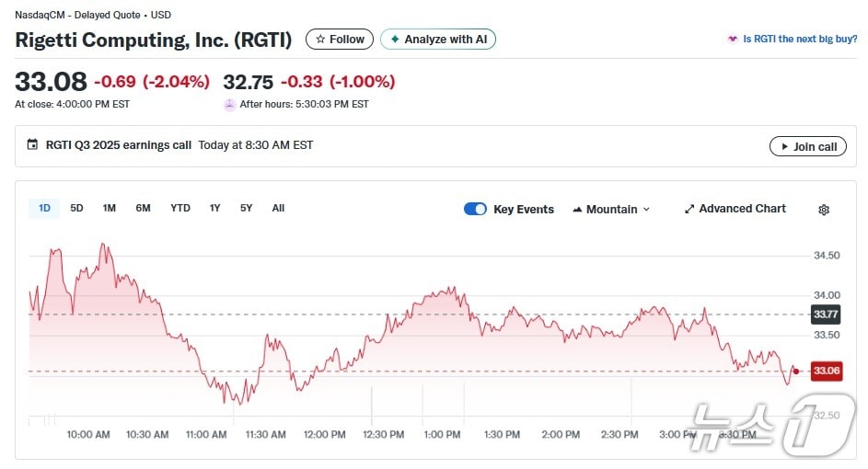Click the after hours moon icon
Viewport: 868px width, 469px height.
pos(229,105)
